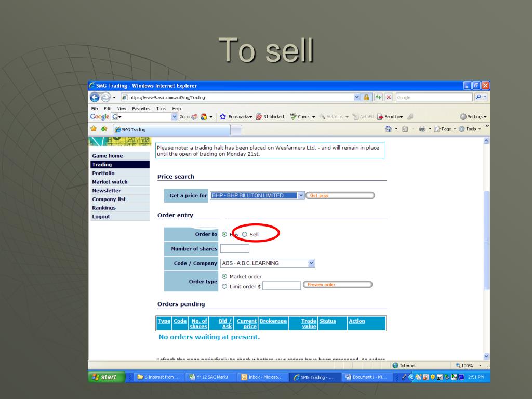This screenshot has width=532, height=399.
Task: Expand the address bar dropdown
Action: pos(356,97)
